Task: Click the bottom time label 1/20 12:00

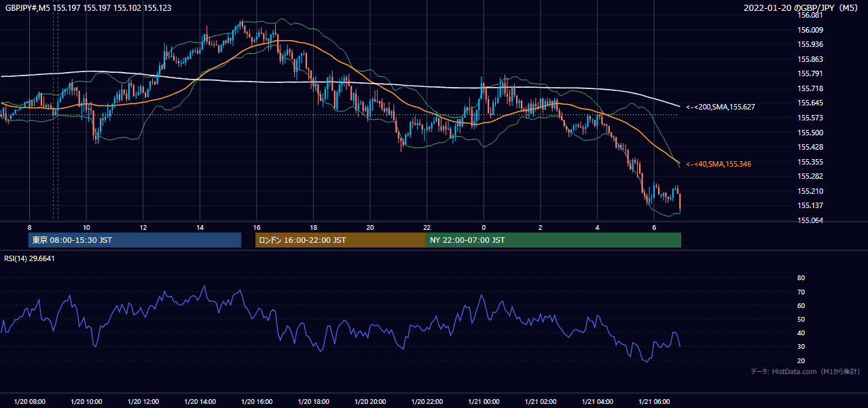Action: point(143,402)
